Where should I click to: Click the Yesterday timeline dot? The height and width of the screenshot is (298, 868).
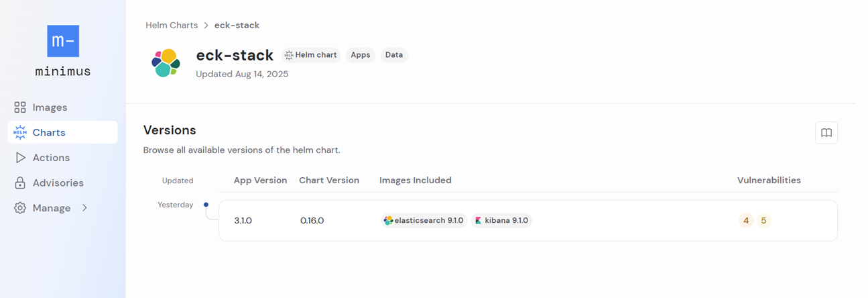click(x=206, y=205)
